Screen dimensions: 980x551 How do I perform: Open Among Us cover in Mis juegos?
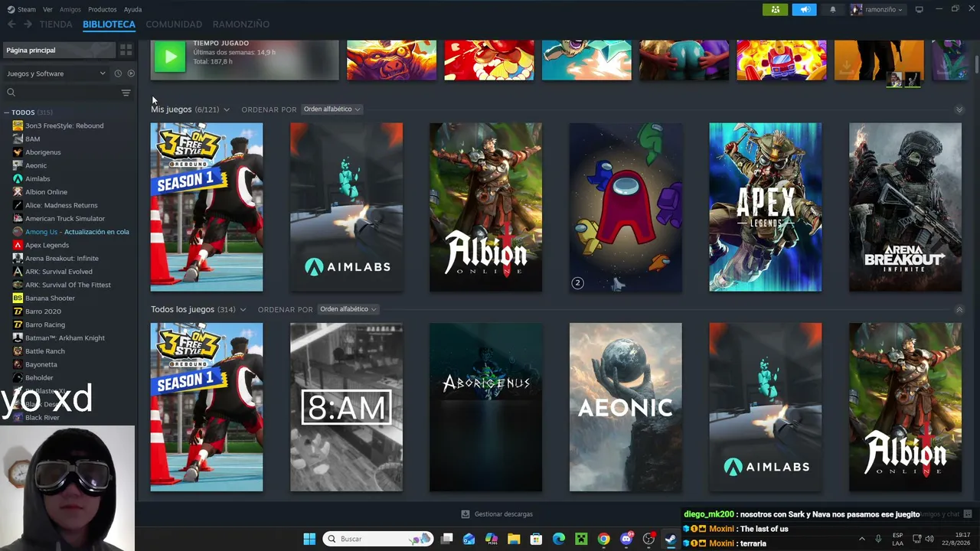pyautogui.click(x=626, y=207)
